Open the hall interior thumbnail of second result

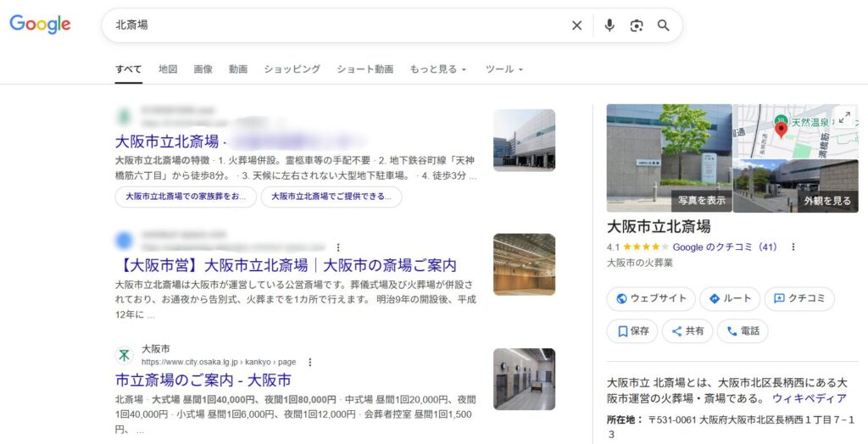[524, 264]
